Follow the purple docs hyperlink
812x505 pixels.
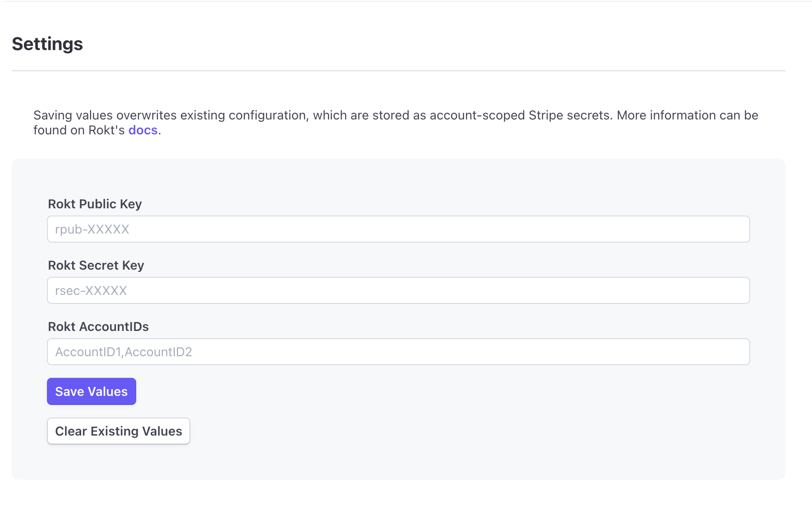143,130
